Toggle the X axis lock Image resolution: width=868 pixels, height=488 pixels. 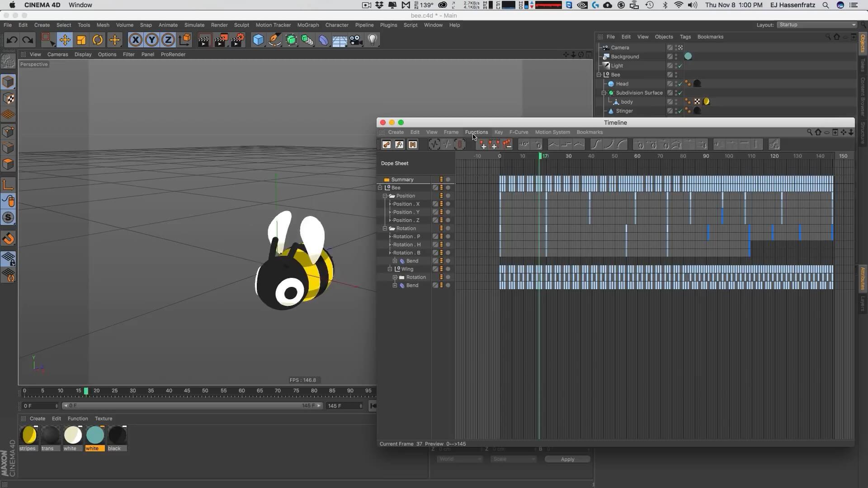135,40
